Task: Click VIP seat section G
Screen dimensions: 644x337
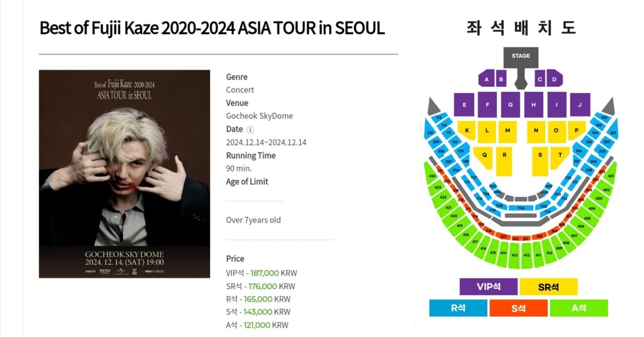Action: coord(510,105)
